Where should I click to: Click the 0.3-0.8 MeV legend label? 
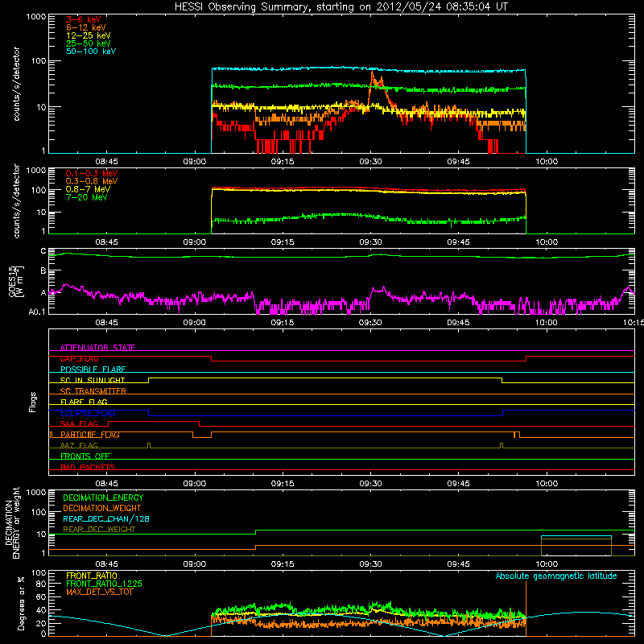coord(92,181)
